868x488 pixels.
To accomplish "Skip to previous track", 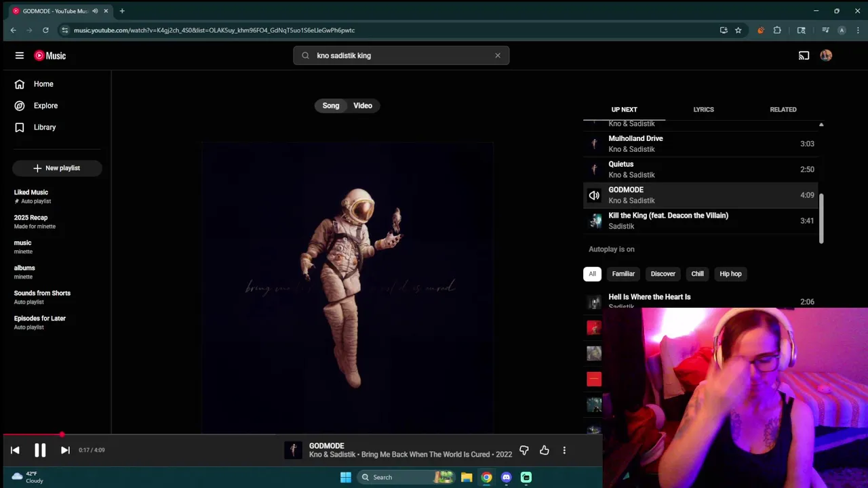I will click(15, 450).
